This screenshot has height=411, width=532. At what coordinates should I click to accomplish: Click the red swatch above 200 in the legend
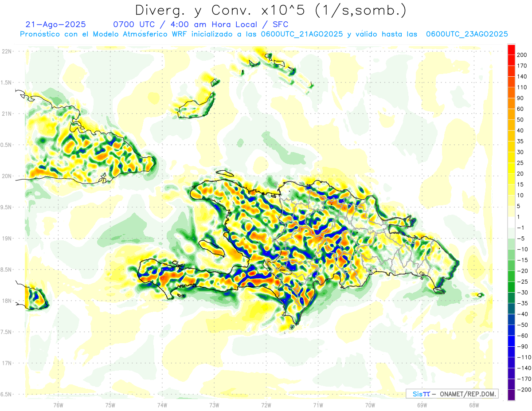point(511,50)
